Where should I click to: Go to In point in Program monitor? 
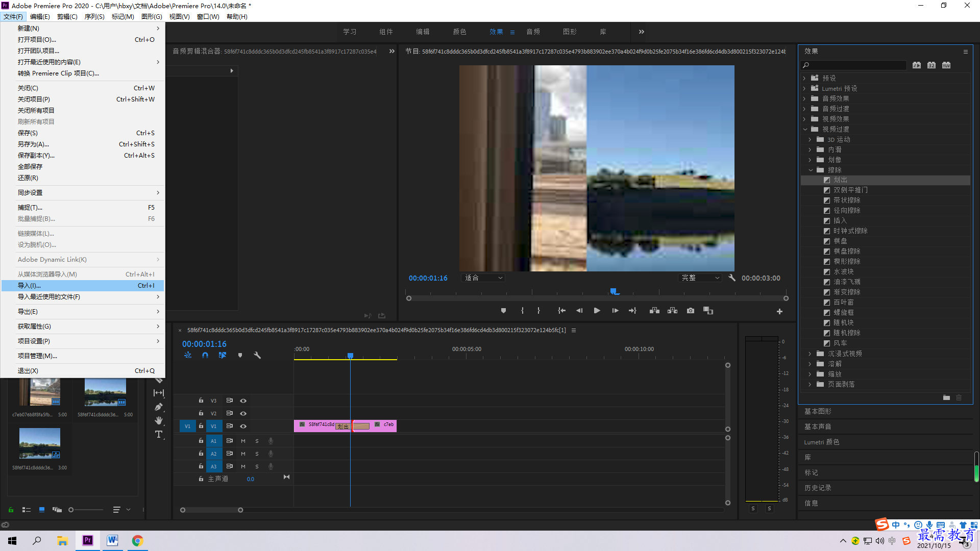click(561, 311)
